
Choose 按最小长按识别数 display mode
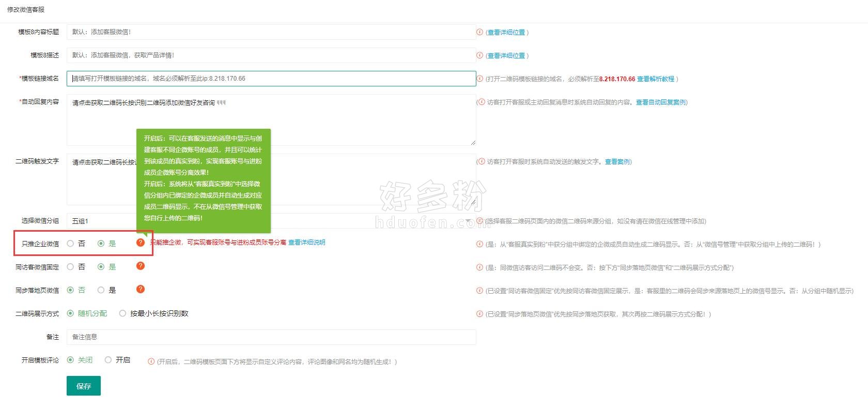123,313
